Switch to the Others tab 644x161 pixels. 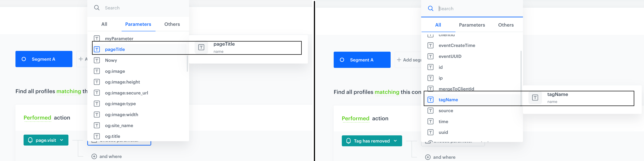pyautogui.click(x=172, y=24)
